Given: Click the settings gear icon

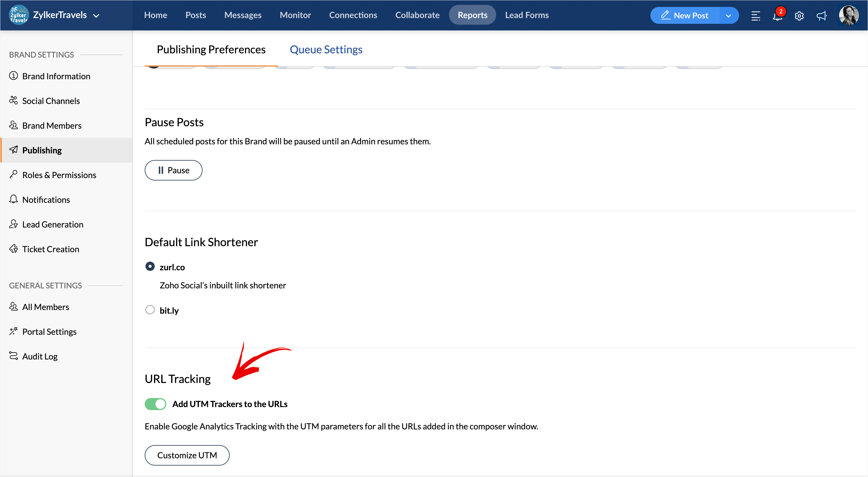Looking at the screenshot, I should tap(799, 15).
